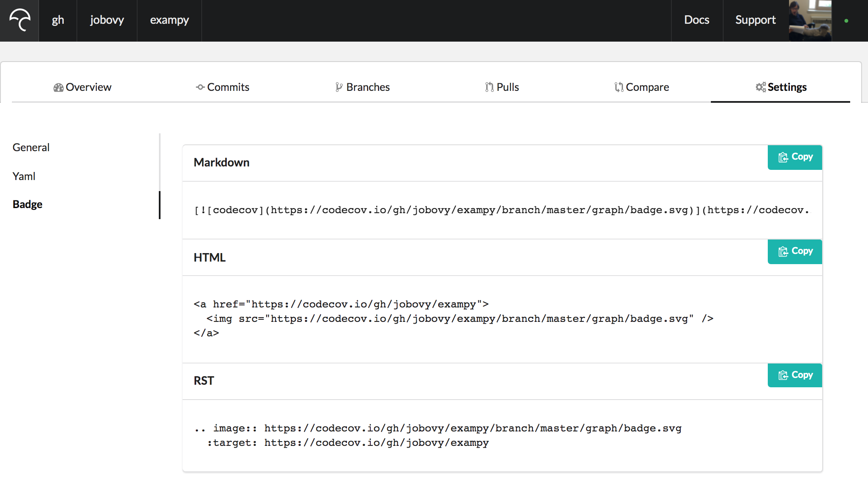Click the HTML section heading
The image size is (868, 479).
(x=210, y=258)
